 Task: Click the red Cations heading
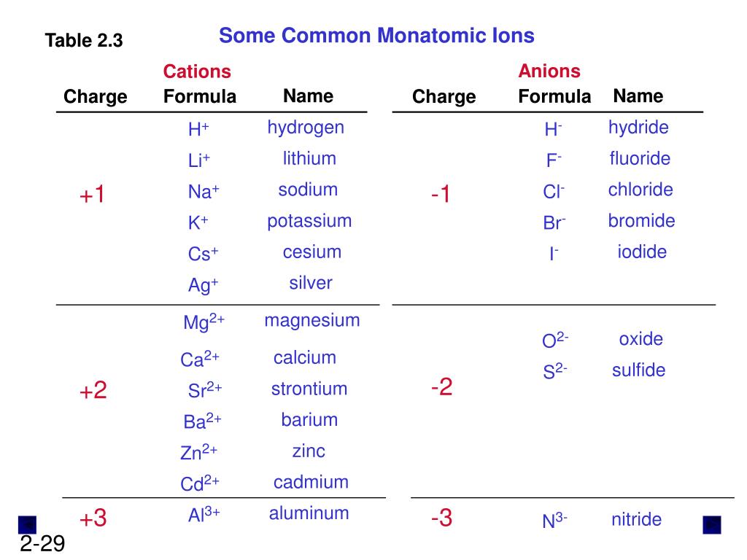pos(197,71)
